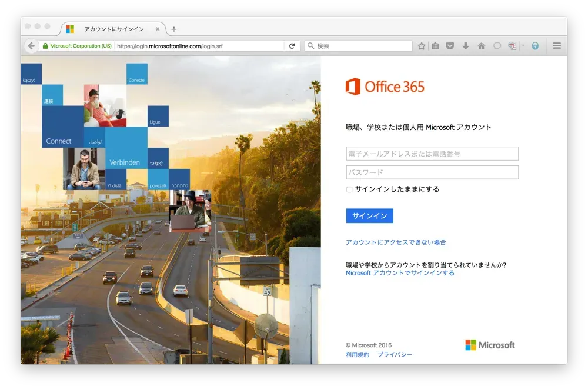View security info via the green lock icon

(45, 45)
